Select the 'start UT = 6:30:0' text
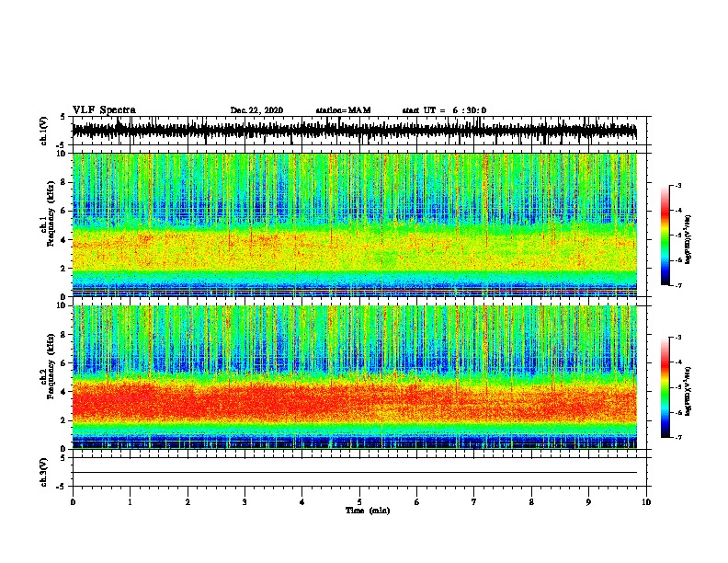The width and height of the screenshot is (728, 563). [x=444, y=110]
